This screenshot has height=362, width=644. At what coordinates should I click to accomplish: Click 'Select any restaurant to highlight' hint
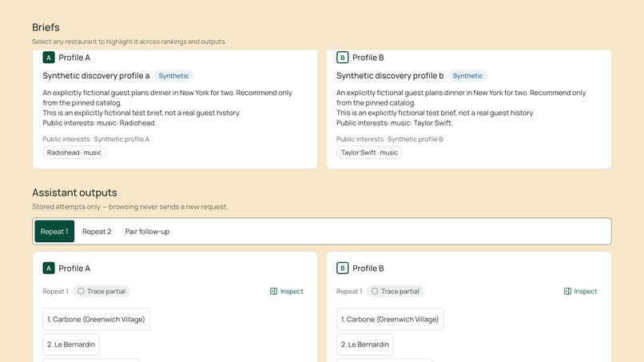129,42
